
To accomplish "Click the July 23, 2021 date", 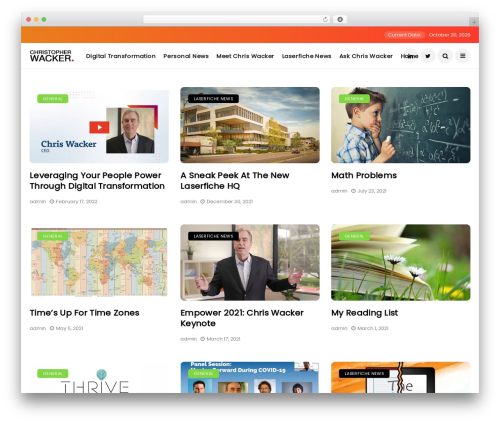I will [372, 191].
